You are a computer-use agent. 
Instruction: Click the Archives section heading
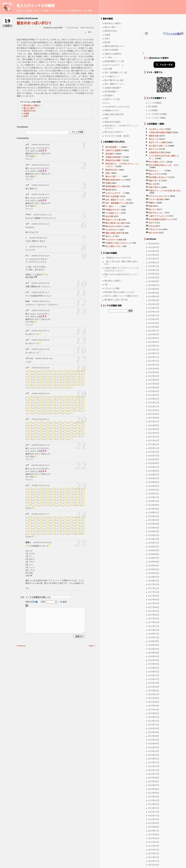click(151, 239)
